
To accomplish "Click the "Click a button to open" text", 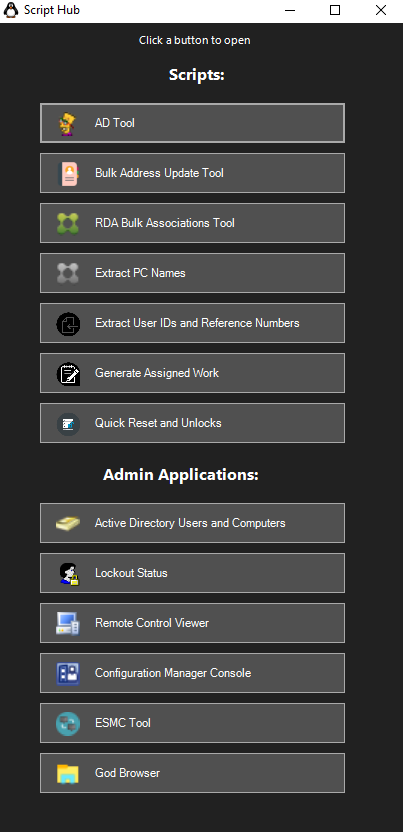I will click(x=195, y=40).
